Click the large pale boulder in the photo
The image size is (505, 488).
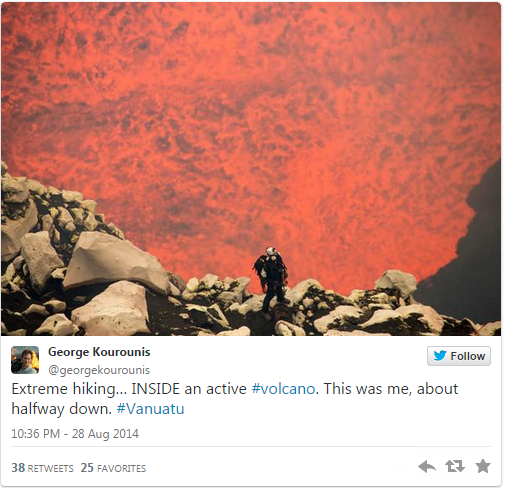115,262
